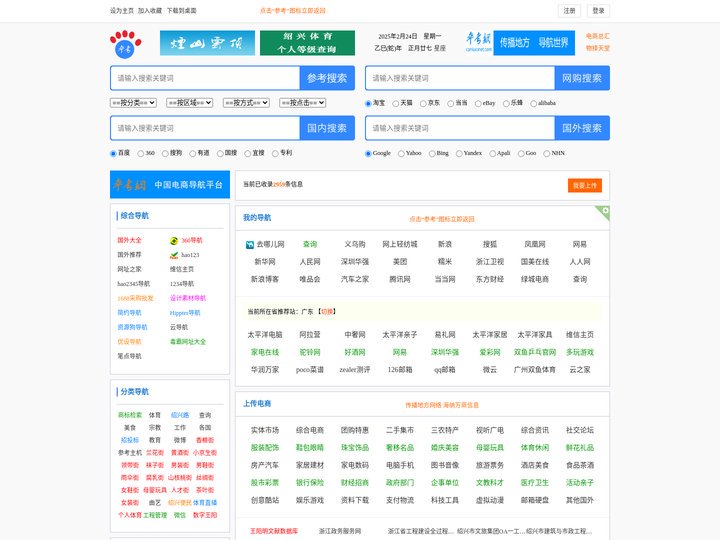The image size is (720, 540).
Task: Select the alibaba radio button
Action: (x=533, y=104)
